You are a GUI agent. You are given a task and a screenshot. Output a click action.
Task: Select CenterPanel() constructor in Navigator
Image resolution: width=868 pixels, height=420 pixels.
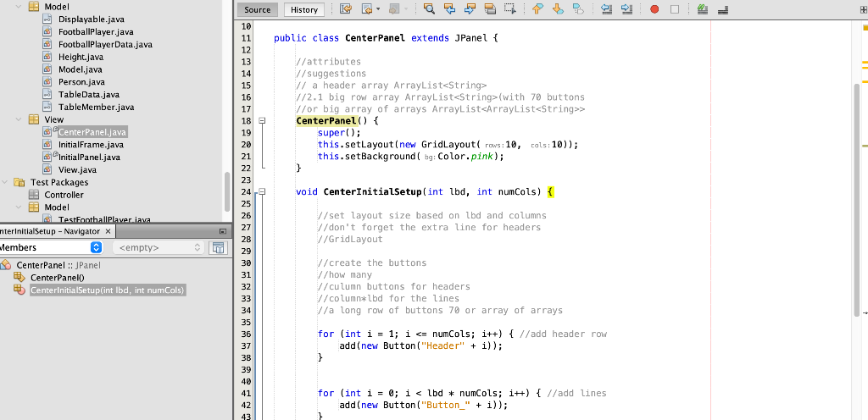click(58, 278)
